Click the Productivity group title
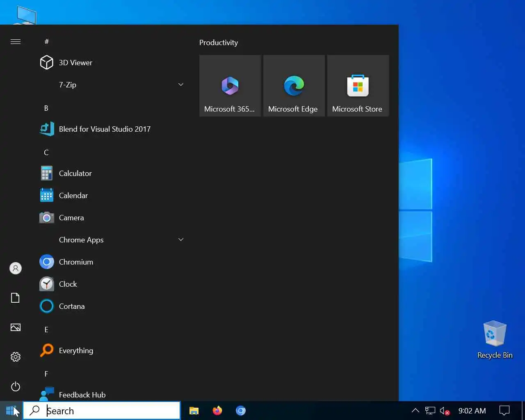 click(219, 43)
